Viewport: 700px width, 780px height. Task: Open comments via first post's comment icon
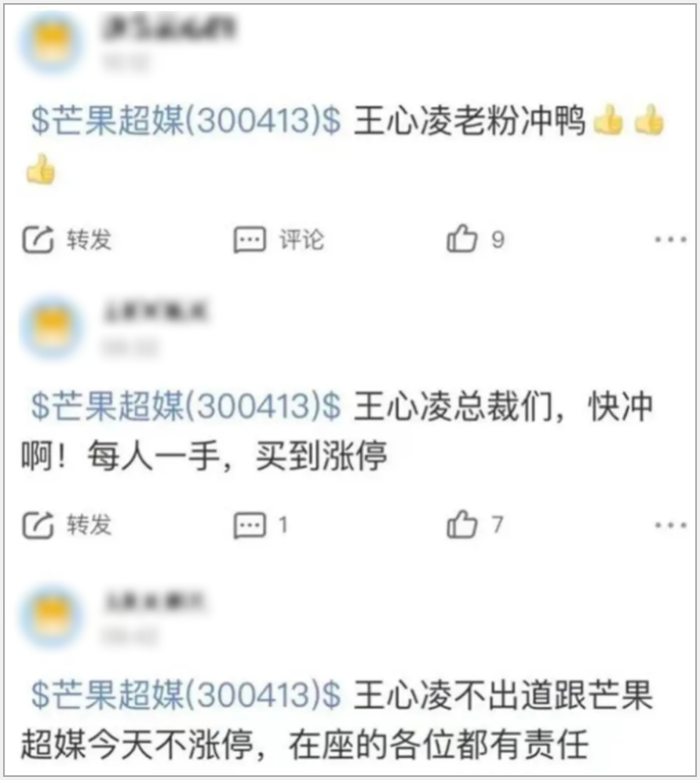coord(250,240)
